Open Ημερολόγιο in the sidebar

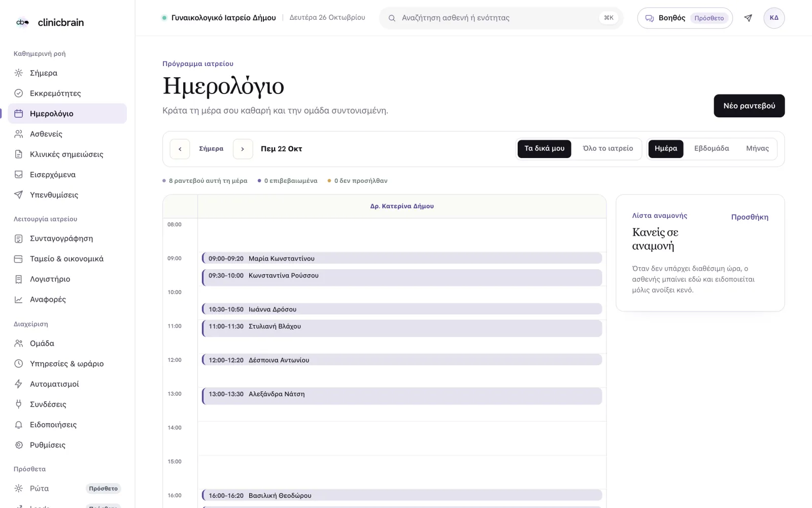click(67, 113)
